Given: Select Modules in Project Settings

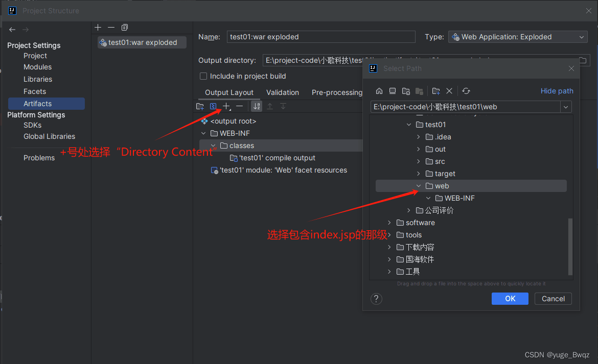Looking at the screenshot, I should pos(37,67).
